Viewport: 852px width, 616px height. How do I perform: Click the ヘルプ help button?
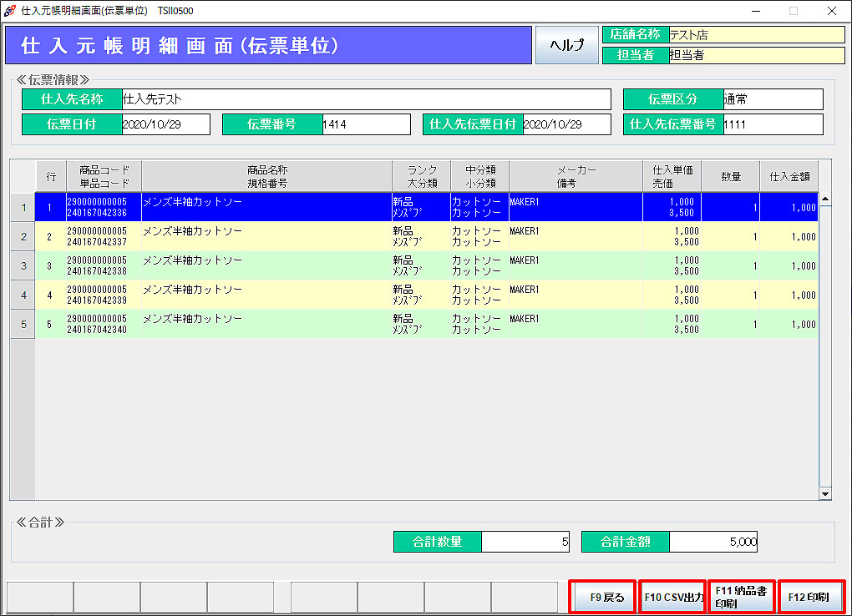[565, 45]
